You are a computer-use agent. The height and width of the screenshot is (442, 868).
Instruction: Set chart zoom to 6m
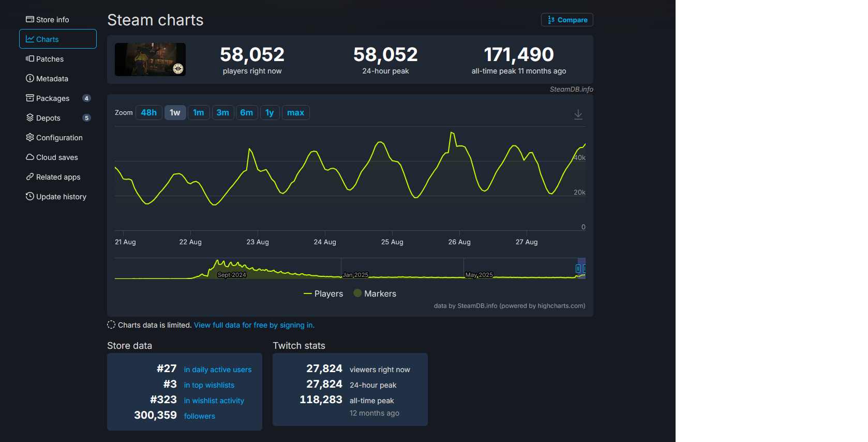coord(247,113)
